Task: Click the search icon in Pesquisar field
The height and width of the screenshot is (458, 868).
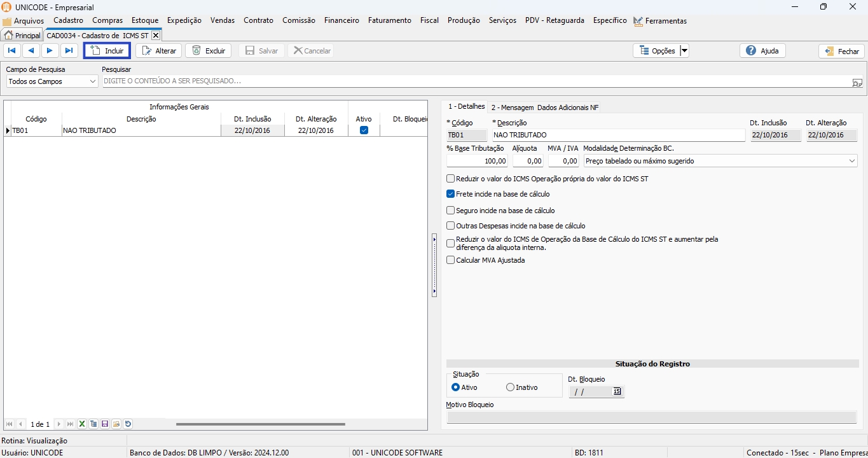Action: coord(857,82)
